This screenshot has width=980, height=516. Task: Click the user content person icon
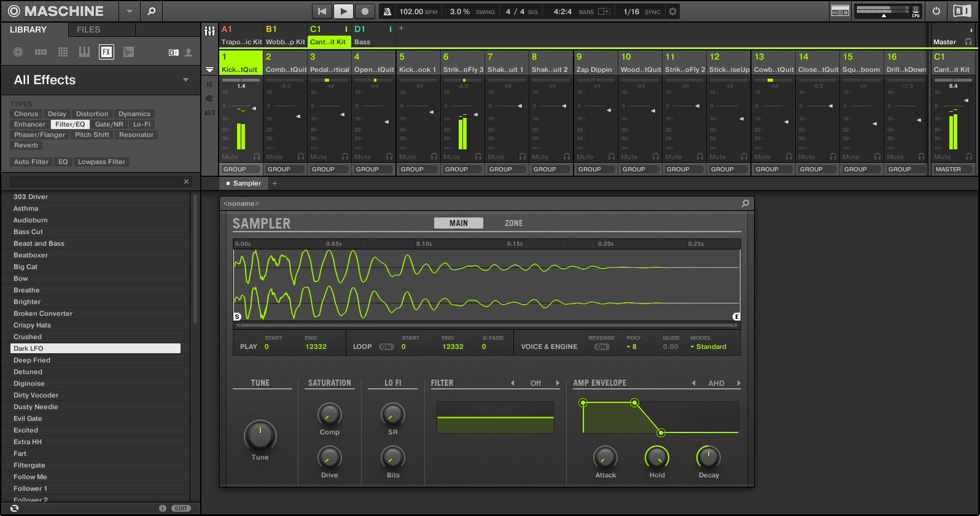(189, 52)
